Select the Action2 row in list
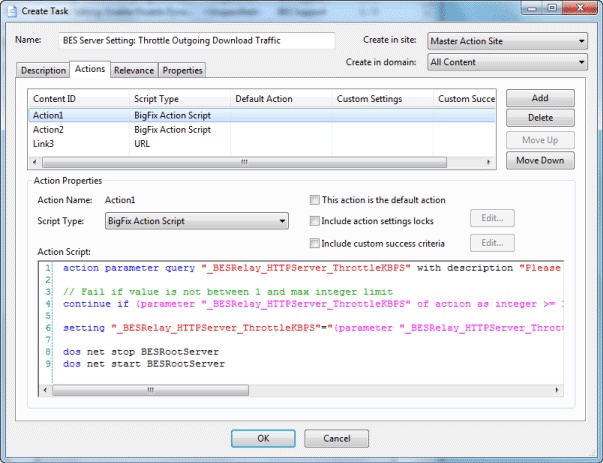 click(x=262, y=130)
